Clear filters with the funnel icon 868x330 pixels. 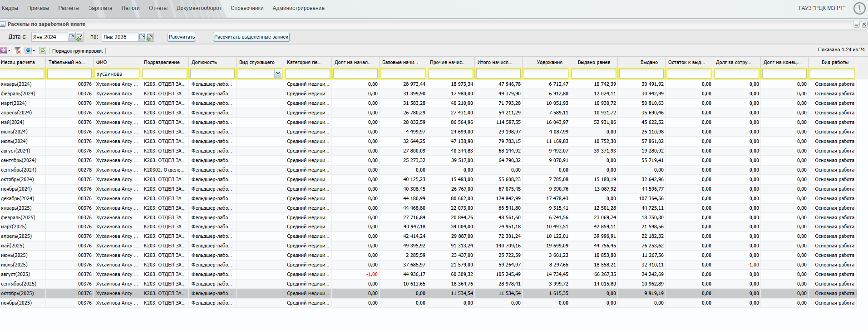(18, 50)
